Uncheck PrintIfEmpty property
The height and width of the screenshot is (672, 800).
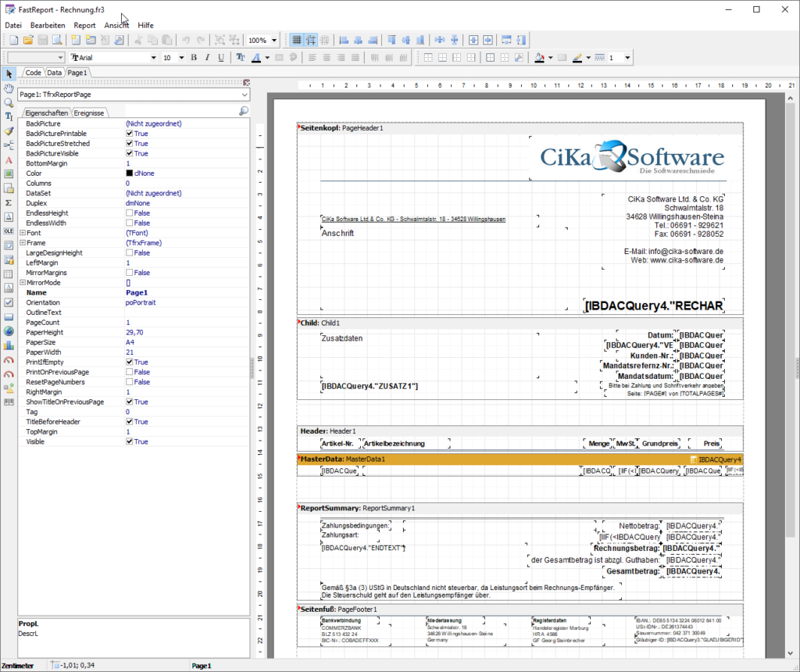click(129, 362)
